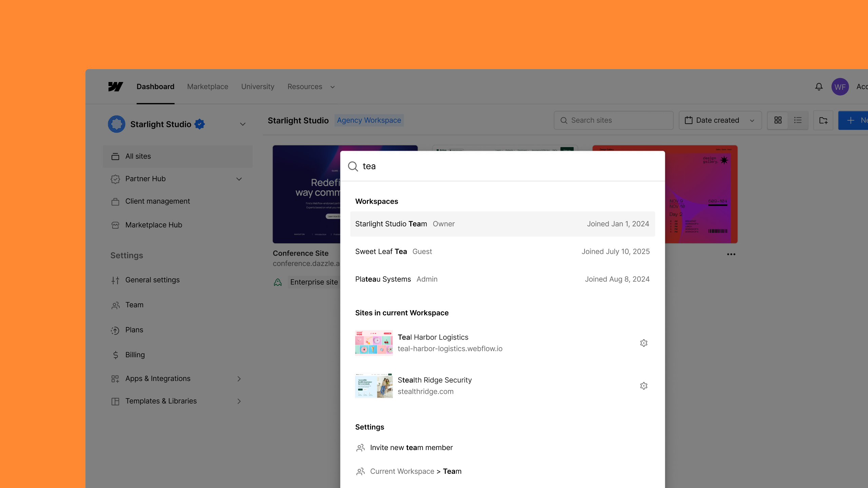Screen dimensions: 868x488
Task: Open Current Workspace > Team link
Action: click(416, 471)
